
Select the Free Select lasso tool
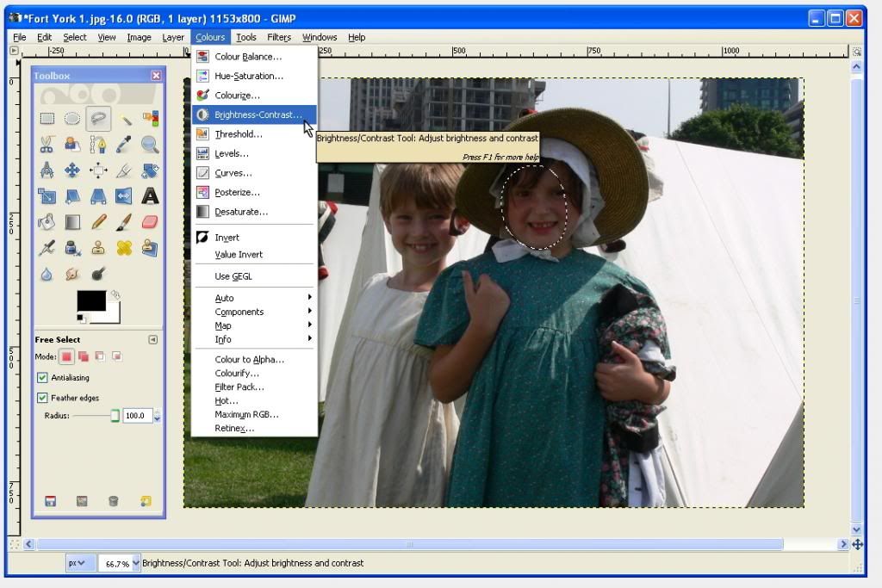pos(98,119)
